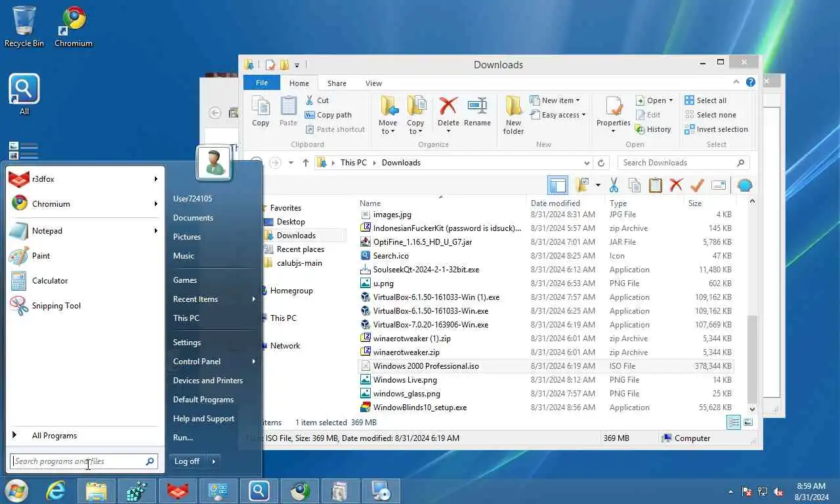The image size is (840, 504).
Task: Click the red X Delete toolbar icon
Action: pos(676,185)
